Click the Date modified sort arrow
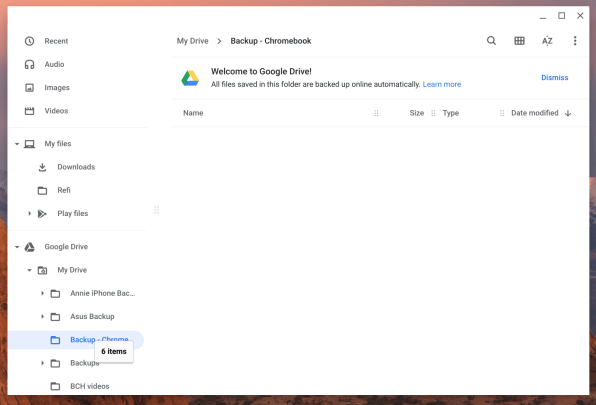 (568, 113)
